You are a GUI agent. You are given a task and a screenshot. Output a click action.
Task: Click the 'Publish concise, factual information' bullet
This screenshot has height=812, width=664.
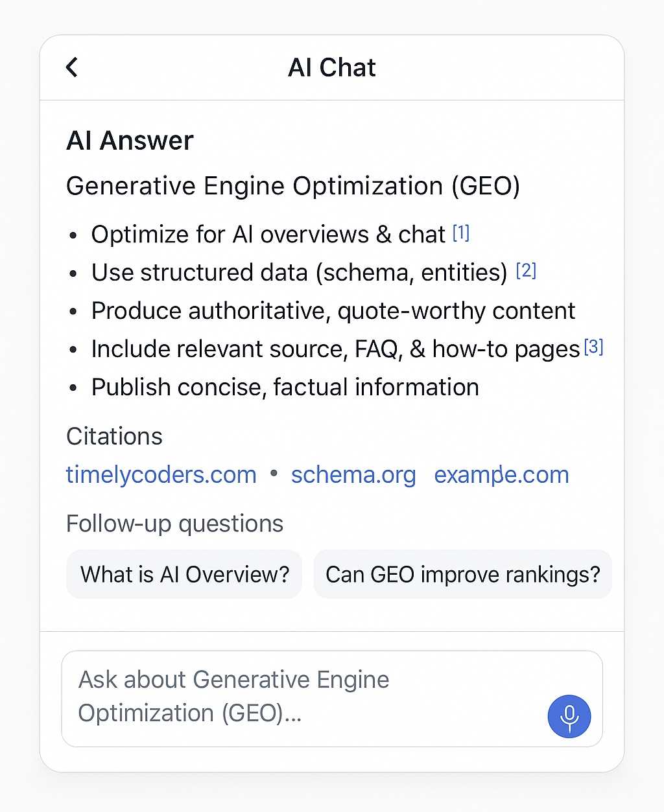285,387
